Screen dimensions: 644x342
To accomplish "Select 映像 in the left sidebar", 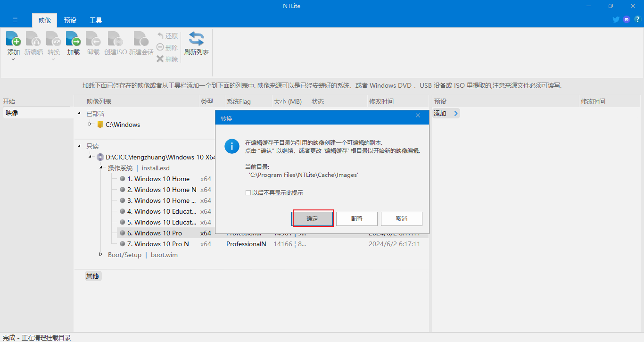I will 37,113.
